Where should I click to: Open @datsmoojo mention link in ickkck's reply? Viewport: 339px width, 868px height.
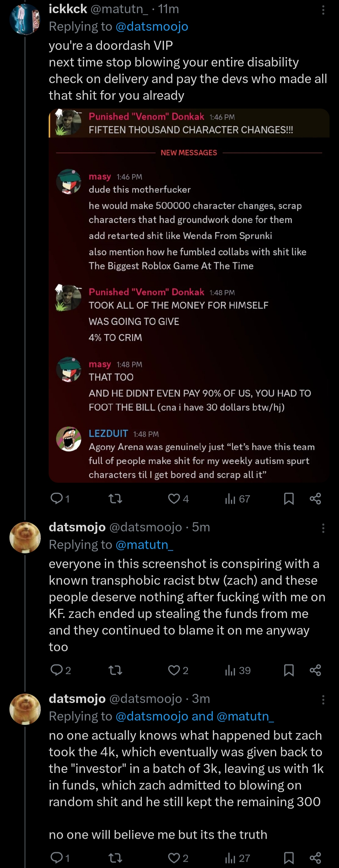[x=152, y=26]
